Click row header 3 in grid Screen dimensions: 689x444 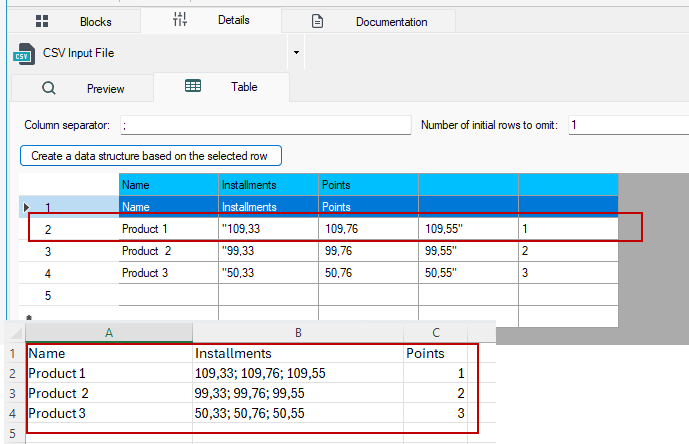coord(69,251)
